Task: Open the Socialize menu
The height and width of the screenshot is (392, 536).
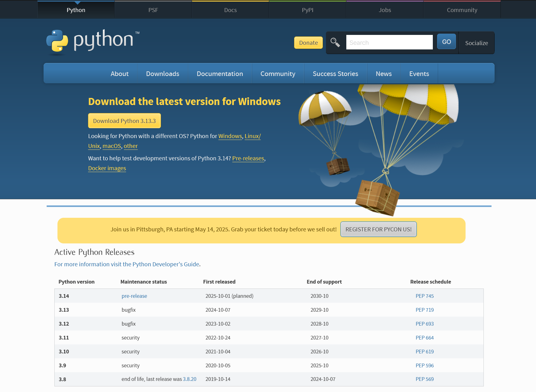Action: (476, 43)
